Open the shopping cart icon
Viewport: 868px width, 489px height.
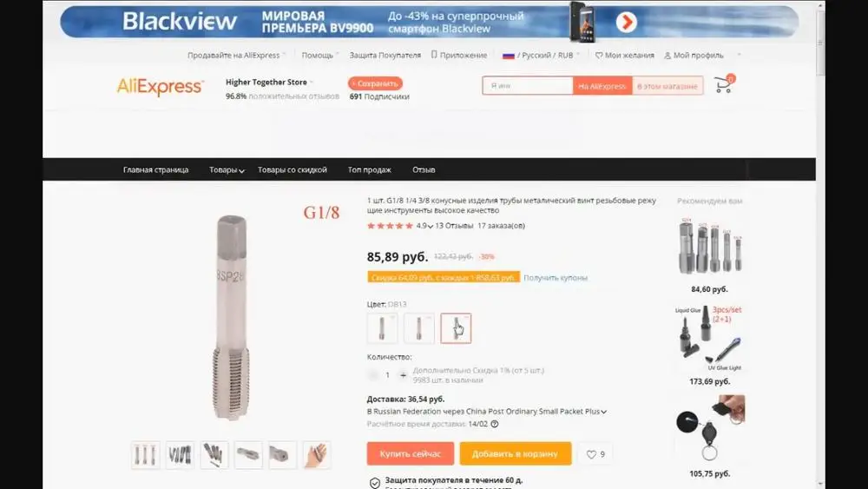tap(724, 85)
